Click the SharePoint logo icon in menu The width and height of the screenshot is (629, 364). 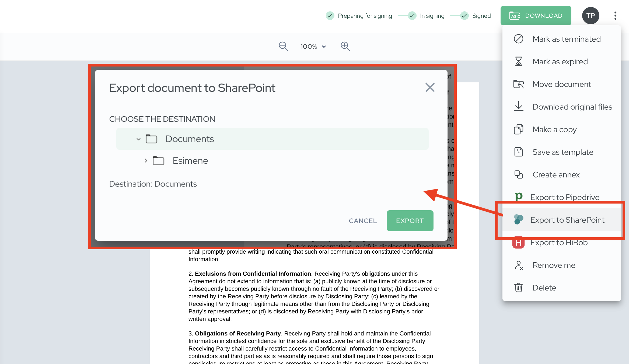coord(518,219)
